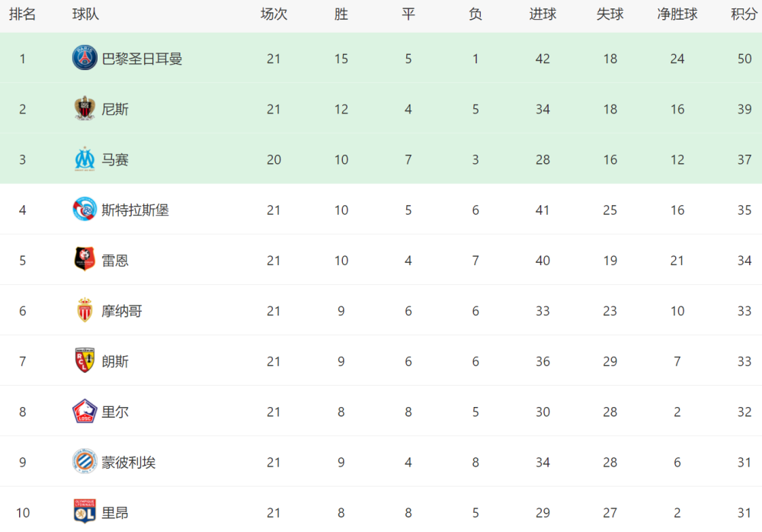Click the Paris Saint-Germain club crest
This screenshot has width=762, height=532.
tap(85, 58)
